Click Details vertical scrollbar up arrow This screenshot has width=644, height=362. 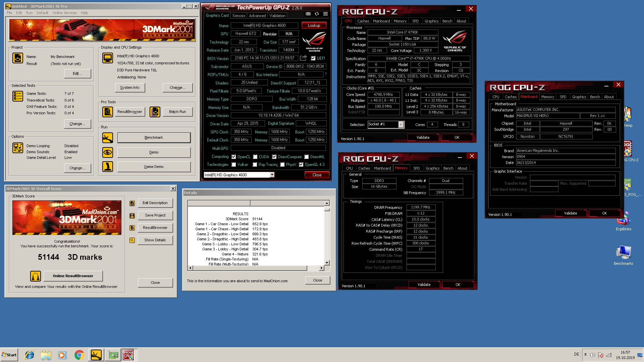[327, 203]
